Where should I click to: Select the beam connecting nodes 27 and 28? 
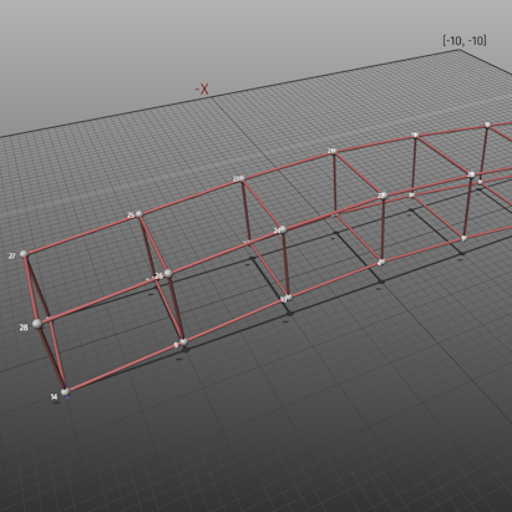coord(31,289)
